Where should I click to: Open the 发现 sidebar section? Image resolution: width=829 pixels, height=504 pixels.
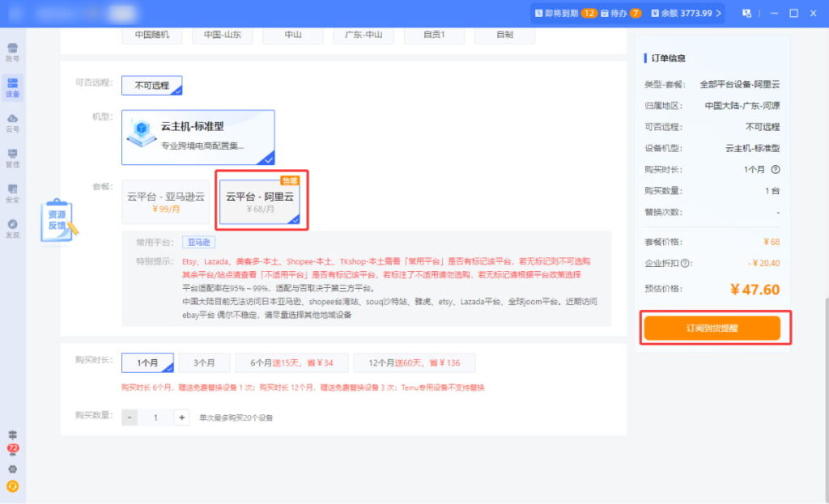point(13,229)
